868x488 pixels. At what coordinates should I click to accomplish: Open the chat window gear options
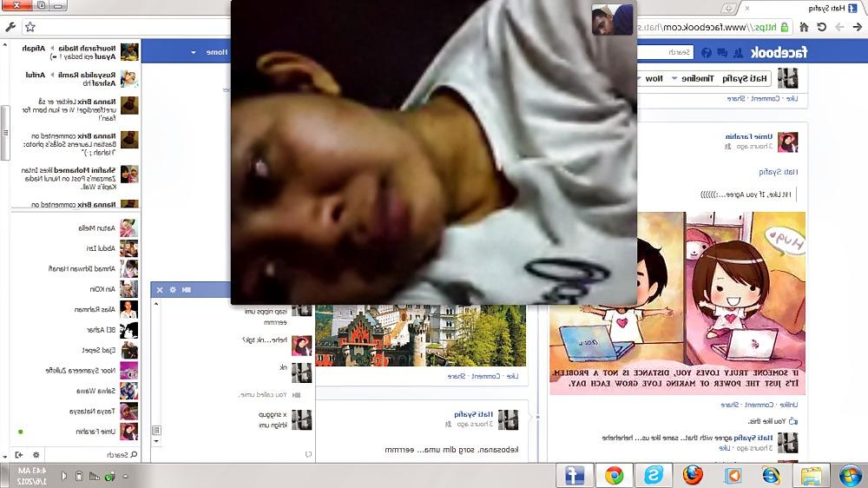[173, 290]
